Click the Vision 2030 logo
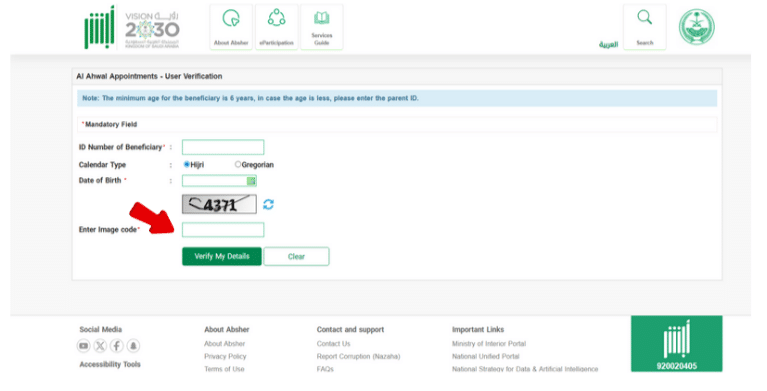The height and width of the screenshot is (391, 767). coord(152,29)
